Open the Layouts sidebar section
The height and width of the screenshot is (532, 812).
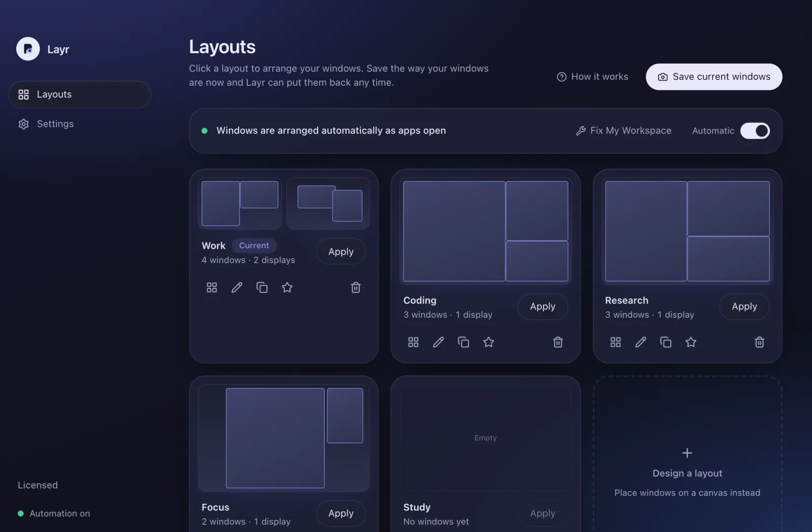click(80, 94)
